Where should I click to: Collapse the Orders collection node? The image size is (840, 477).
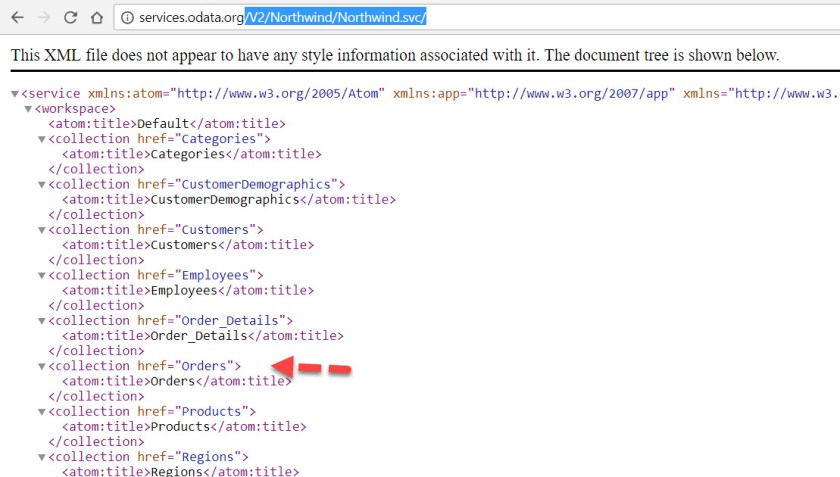tap(42, 367)
